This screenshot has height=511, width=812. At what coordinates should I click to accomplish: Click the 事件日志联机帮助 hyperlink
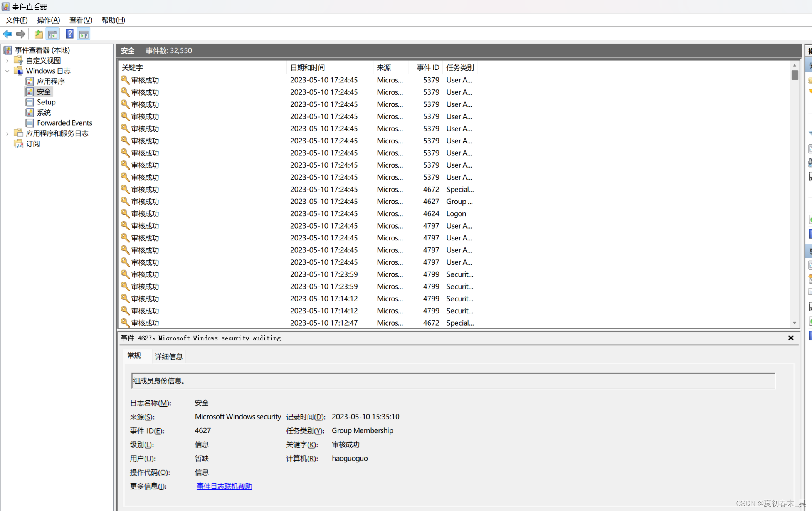(224, 486)
